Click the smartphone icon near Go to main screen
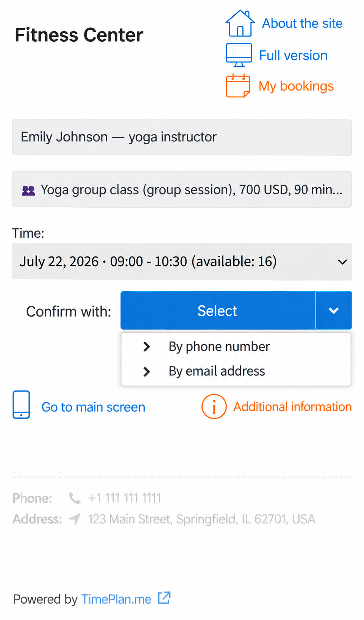 tap(21, 405)
